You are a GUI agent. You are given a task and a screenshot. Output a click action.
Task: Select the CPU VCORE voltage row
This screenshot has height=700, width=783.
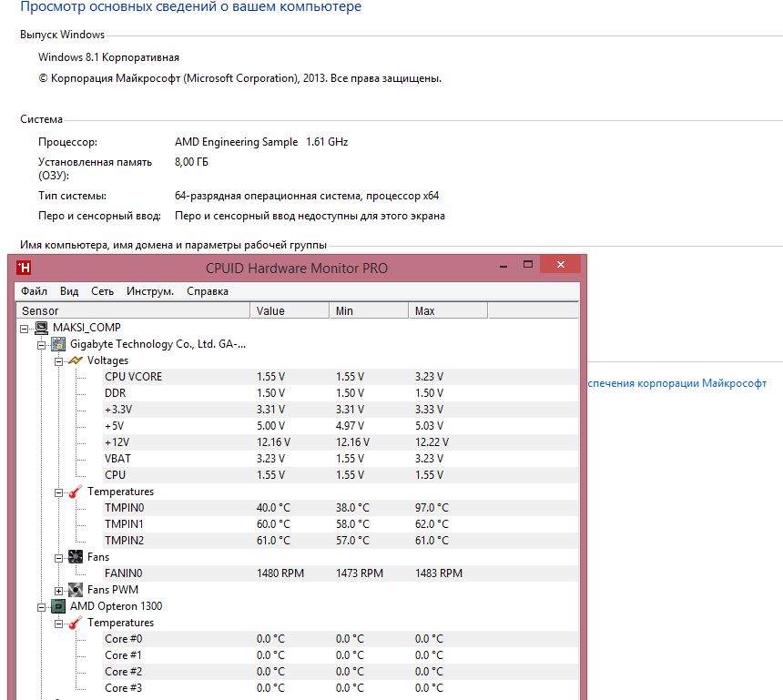[x=341, y=377]
